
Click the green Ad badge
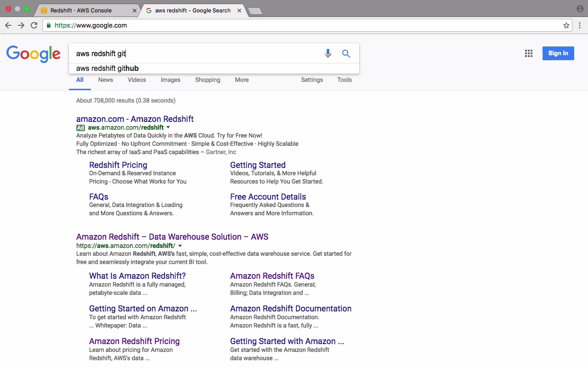80,128
